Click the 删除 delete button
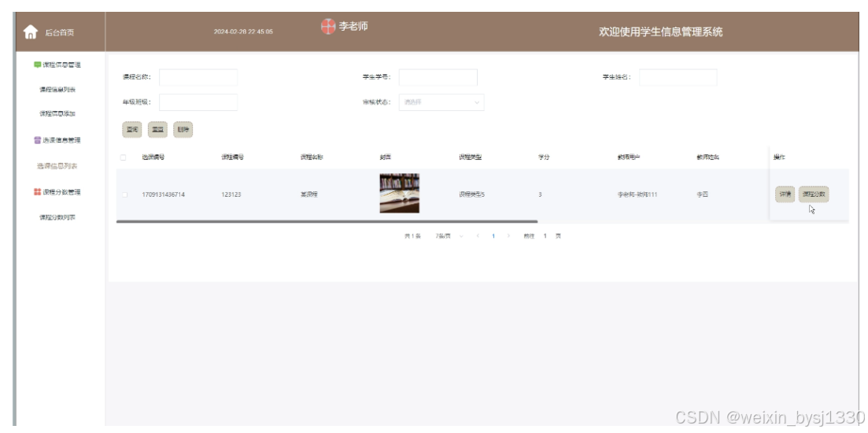 coord(183,130)
